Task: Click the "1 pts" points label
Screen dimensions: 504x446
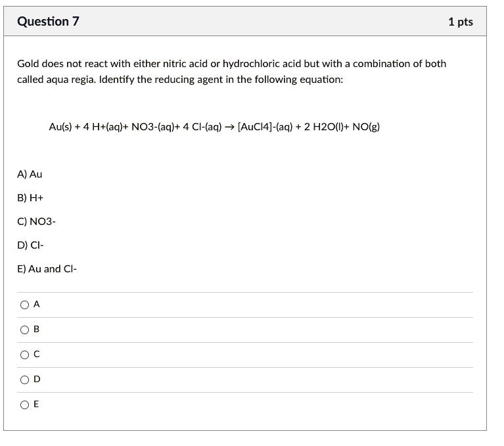Action: pos(460,22)
